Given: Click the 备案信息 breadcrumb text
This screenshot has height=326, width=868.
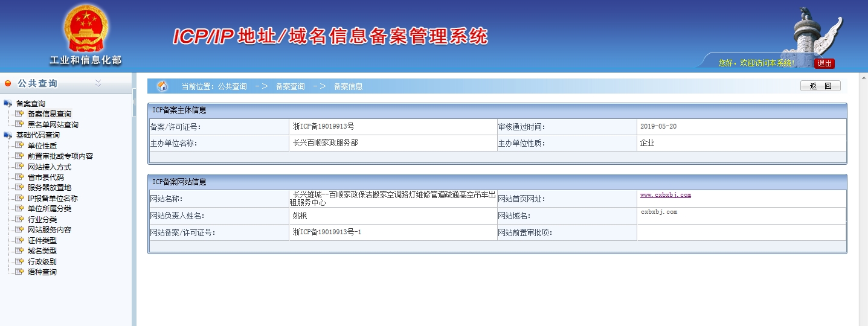Looking at the screenshot, I should point(349,86).
